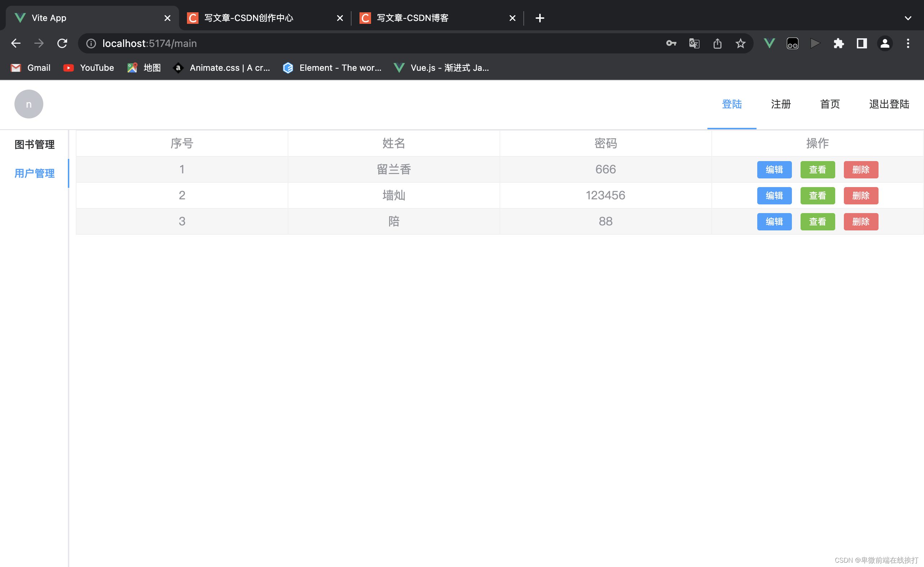Click the grey play extension icon

coord(815,44)
